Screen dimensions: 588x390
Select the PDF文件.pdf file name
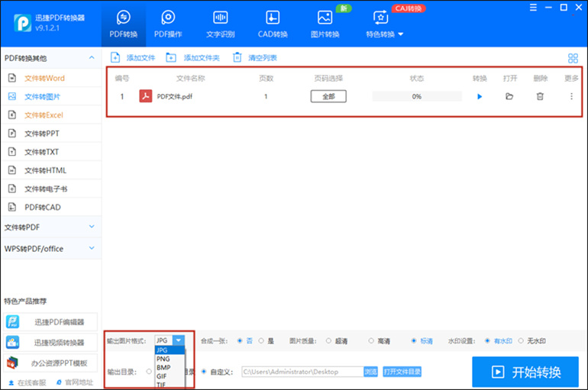[x=174, y=97]
